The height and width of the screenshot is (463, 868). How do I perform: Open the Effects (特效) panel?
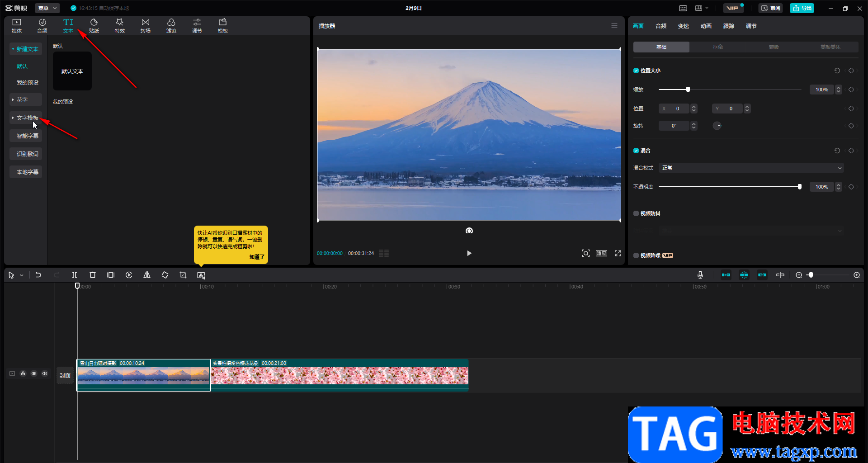(x=120, y=26)
